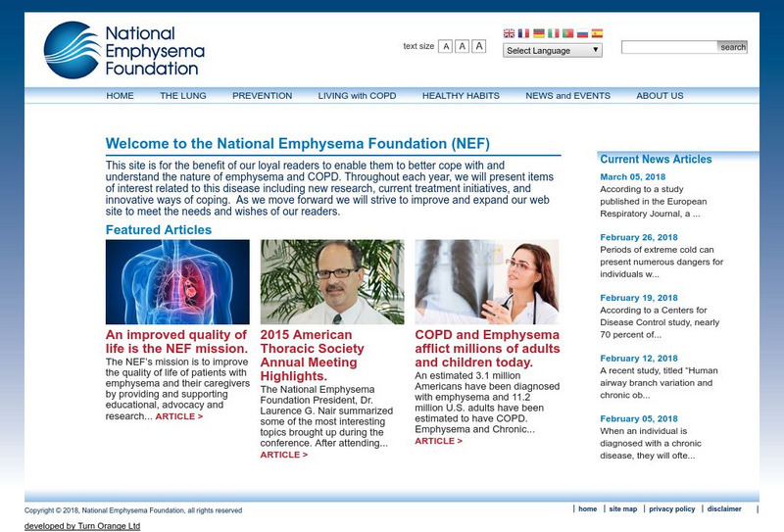
Task: Click the copyright 2018 footer text
Action: (x=133, y=510)
